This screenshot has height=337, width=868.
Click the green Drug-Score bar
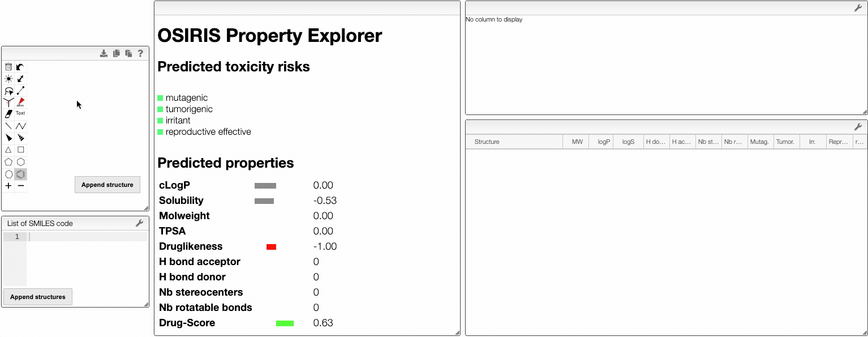[285, 323]
